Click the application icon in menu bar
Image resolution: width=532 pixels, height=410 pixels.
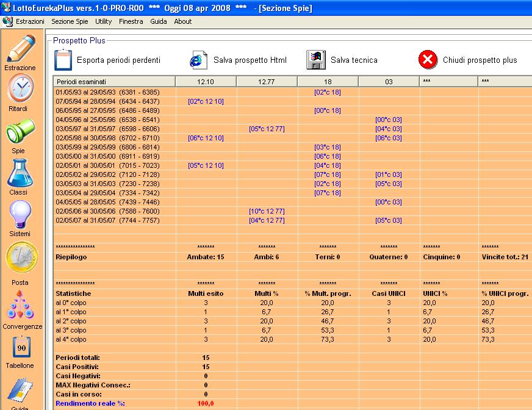pyautogui.click(x=7, y=21)
